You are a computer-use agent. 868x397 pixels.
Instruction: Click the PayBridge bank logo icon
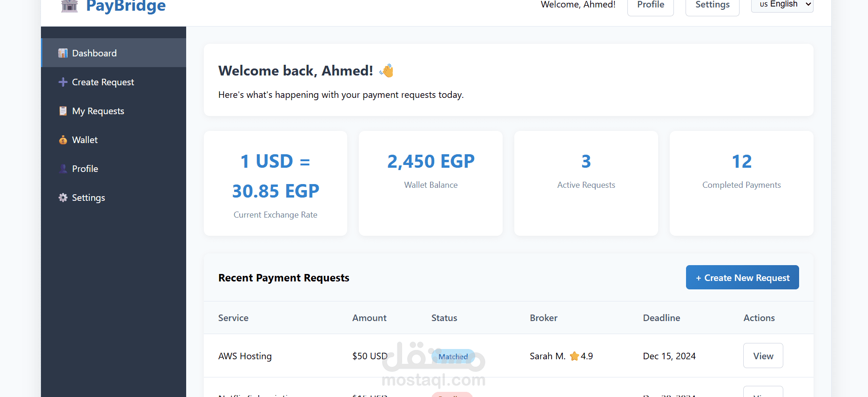point(69,6)
